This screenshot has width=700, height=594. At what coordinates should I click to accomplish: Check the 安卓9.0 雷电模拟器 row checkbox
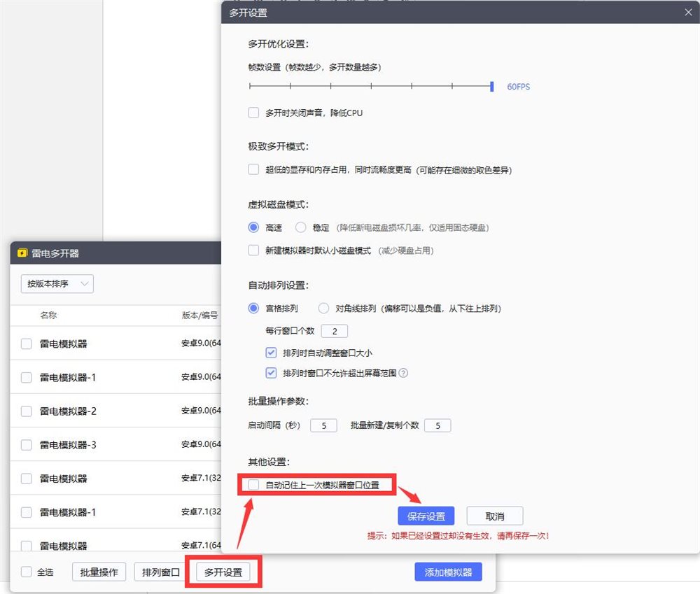27,344
